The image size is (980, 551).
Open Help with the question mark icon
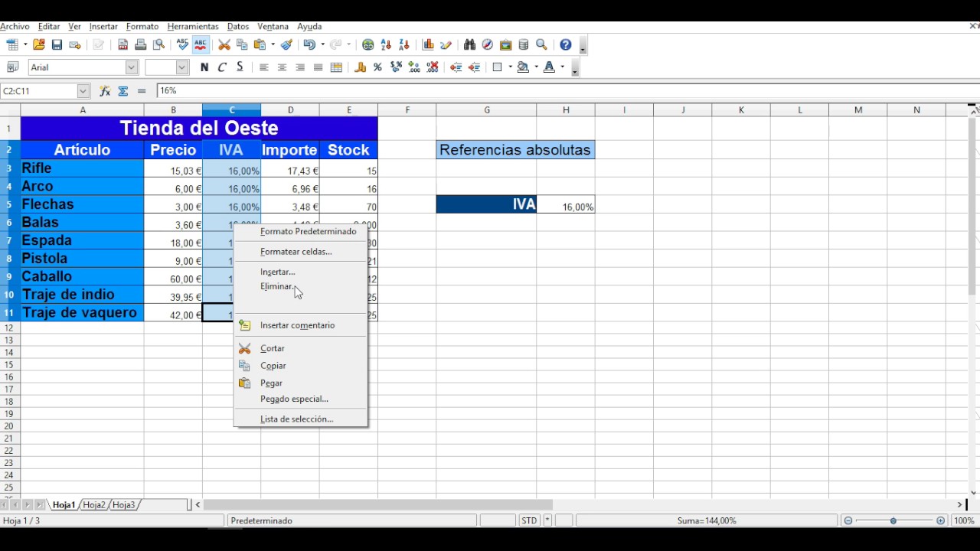coord(566,45)
